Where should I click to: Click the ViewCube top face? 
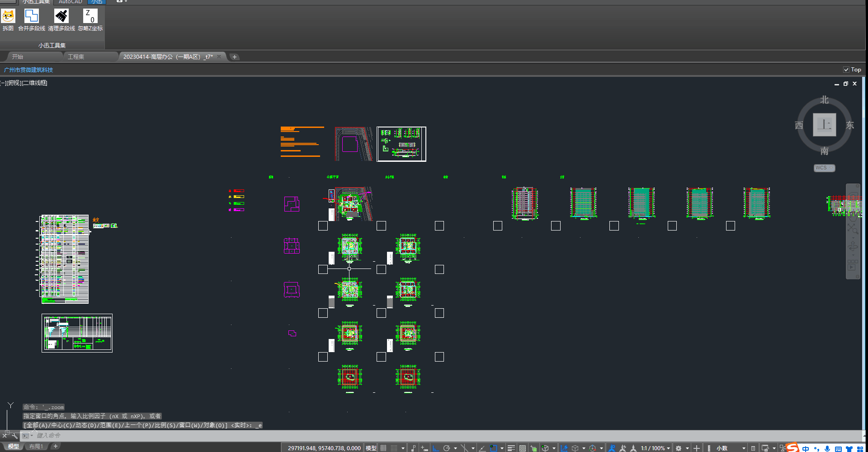pyautogui.click(x=824, y=125)
